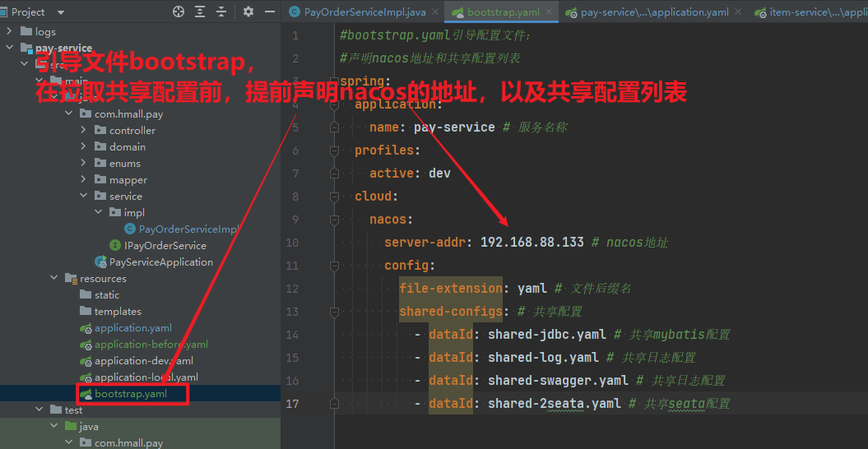
Task: Expand the logs folder in tree
Action: tap(10, 32)
